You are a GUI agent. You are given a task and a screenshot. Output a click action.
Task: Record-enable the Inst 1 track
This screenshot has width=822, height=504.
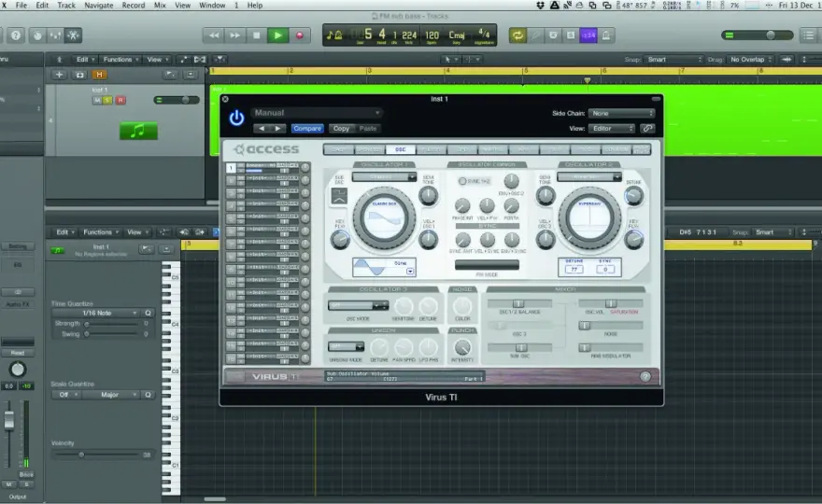point(120,100)
